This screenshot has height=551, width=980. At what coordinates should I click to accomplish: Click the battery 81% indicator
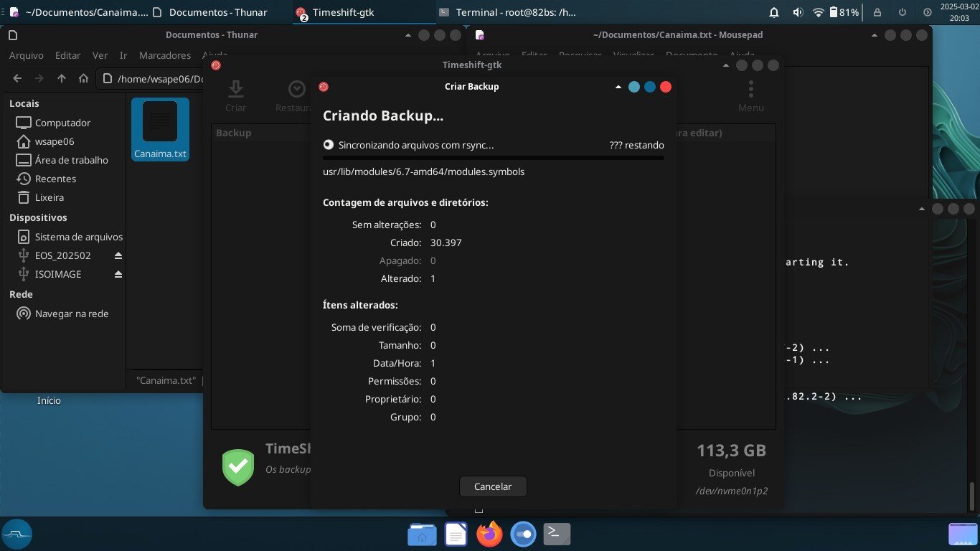pos(844,12)
